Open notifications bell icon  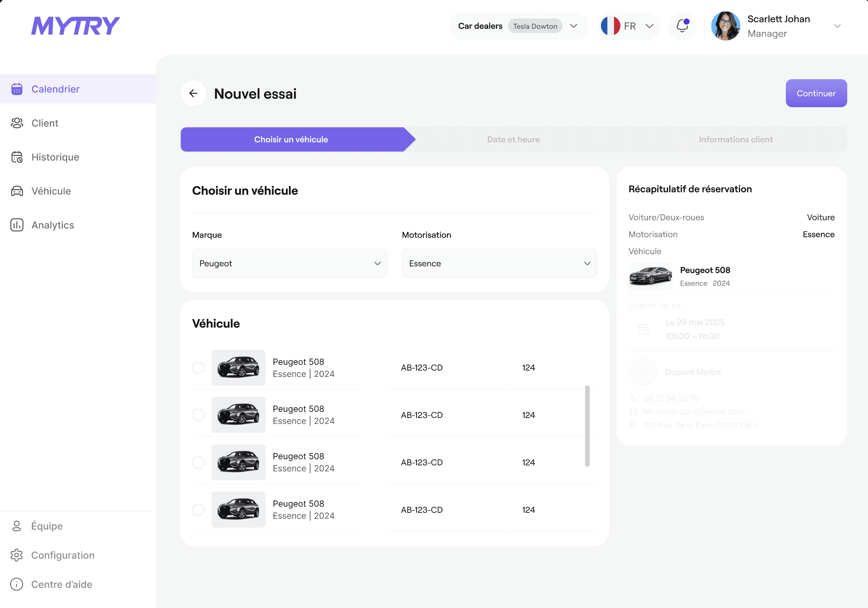[682, 26]
